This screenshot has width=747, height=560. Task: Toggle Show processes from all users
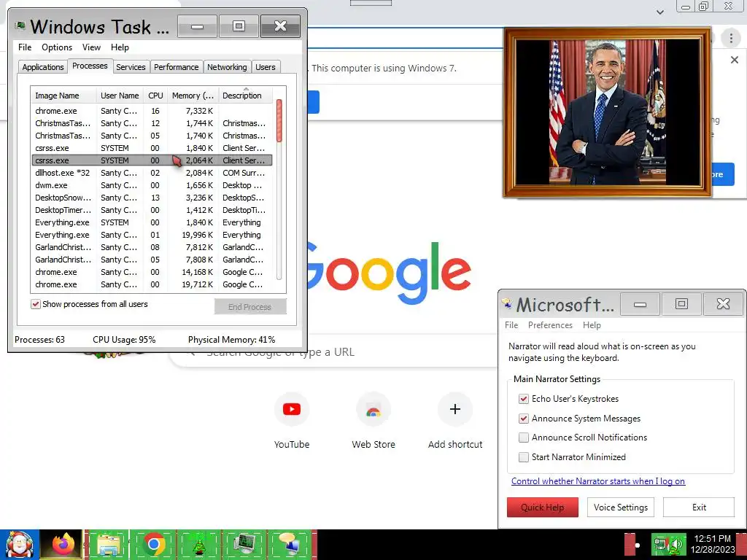(36, 304)
